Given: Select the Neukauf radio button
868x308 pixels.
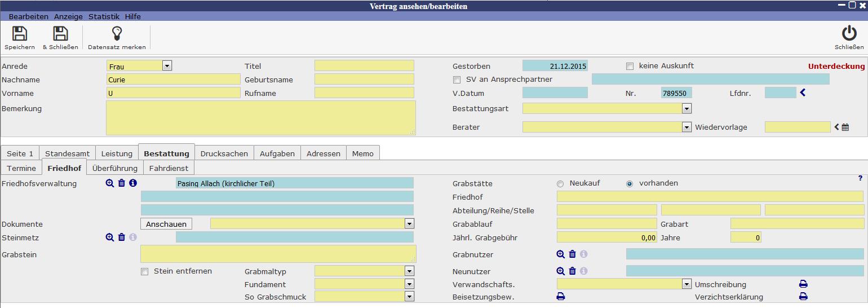Looking at the screenshot, I should [x=560, y=184].
